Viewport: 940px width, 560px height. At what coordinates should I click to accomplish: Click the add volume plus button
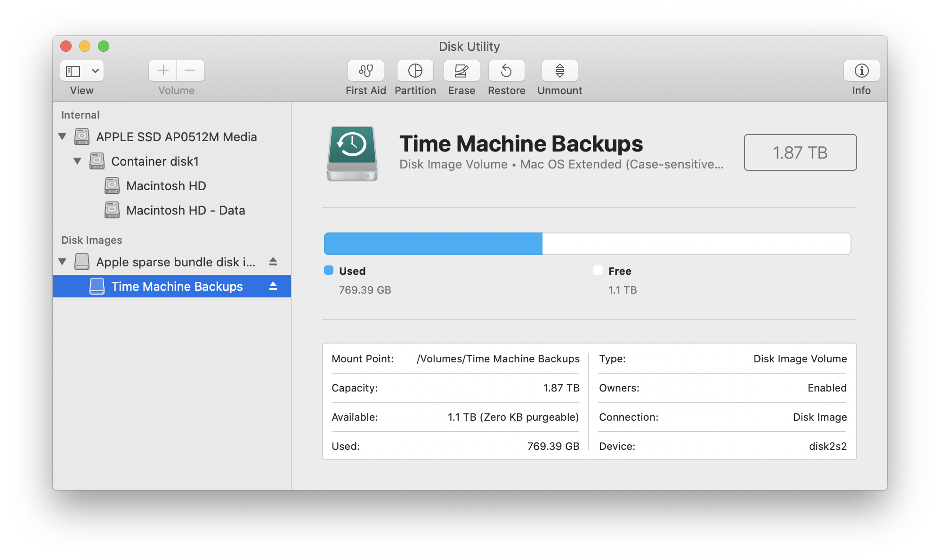point(163,71)
